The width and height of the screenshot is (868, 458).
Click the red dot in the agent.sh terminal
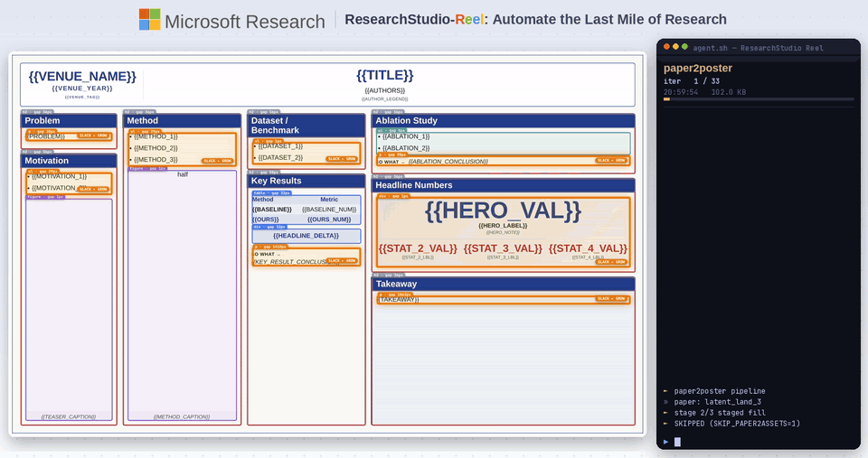tap(666, 47)
